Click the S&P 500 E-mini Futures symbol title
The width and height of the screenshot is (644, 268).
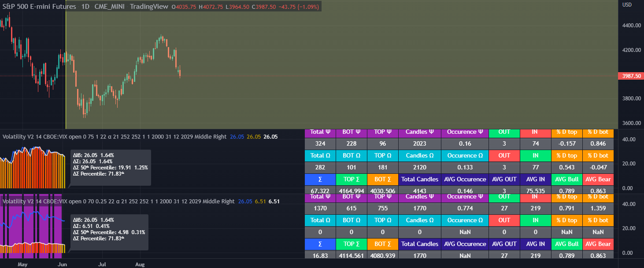pyautogui.click(x=39, y=7)
